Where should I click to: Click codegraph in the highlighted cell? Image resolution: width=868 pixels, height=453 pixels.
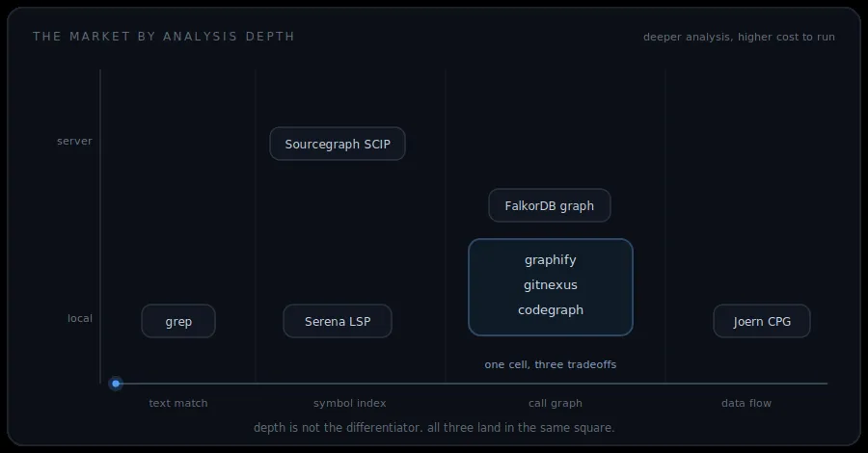click(x=551, y=309)
